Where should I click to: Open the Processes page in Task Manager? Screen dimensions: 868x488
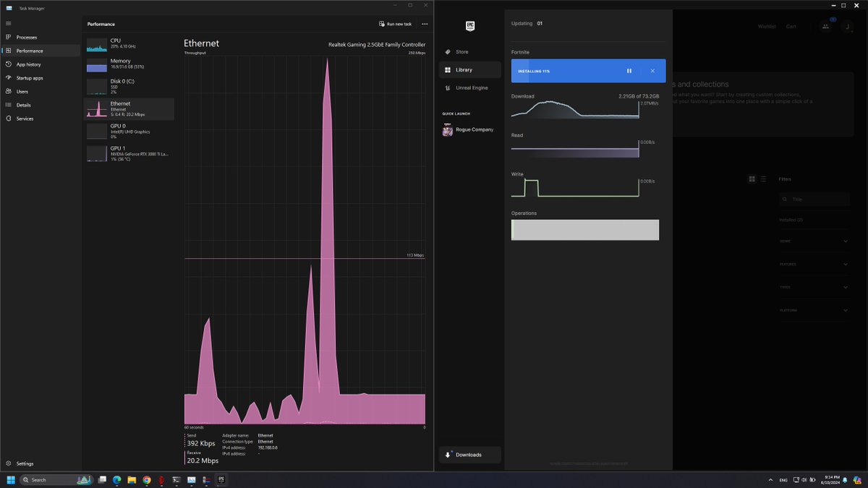click(x=41, y=37)
